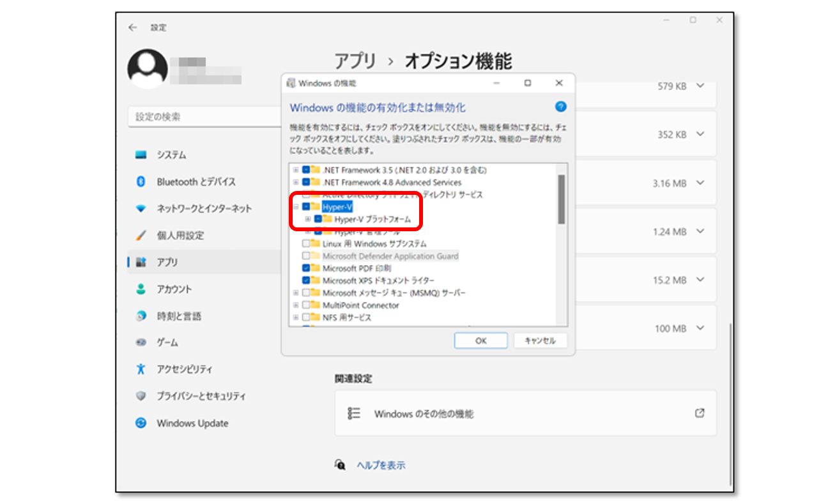Click OK in Windows の機能 dialog
This screenshot has width=837, height=504.
pos(481,340)
